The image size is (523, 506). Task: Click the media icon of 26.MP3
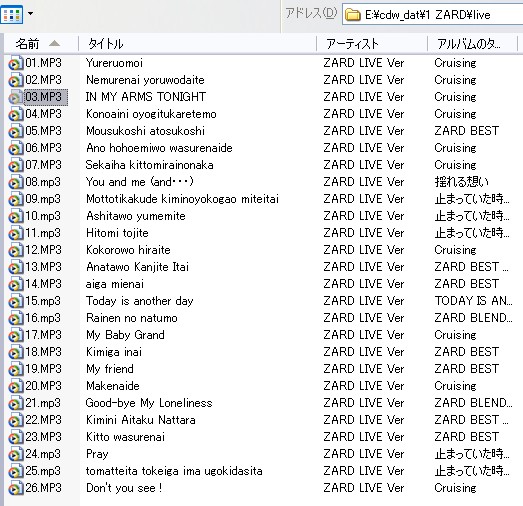tap(15, 489)
